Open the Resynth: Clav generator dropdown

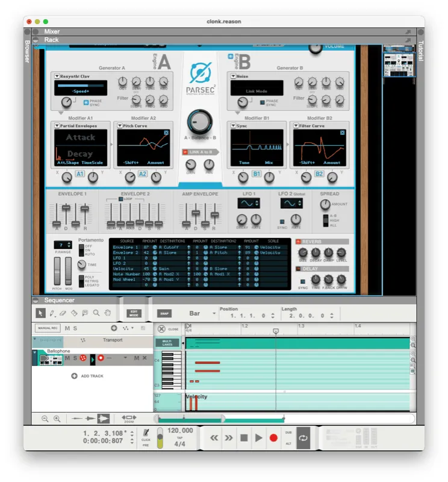point(57,77)
